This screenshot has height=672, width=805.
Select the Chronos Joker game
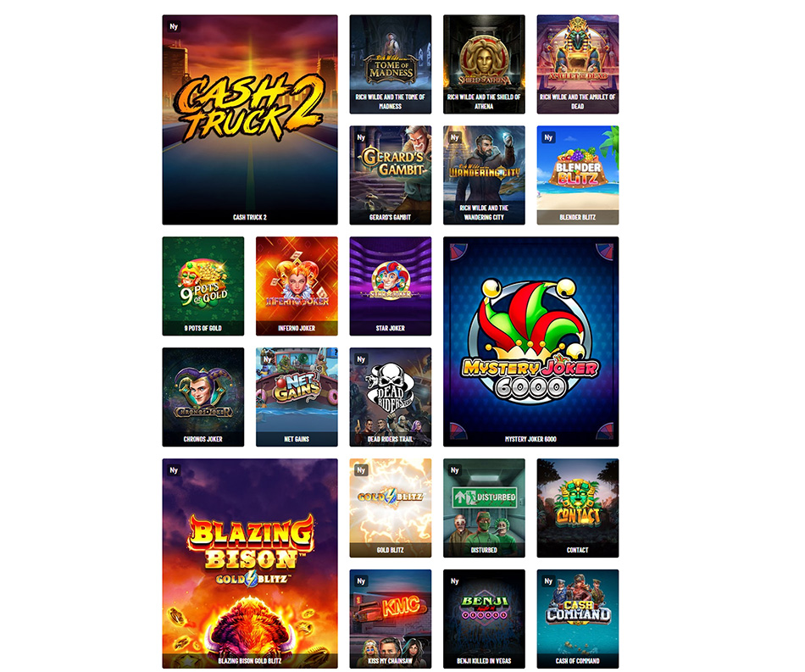203,397
